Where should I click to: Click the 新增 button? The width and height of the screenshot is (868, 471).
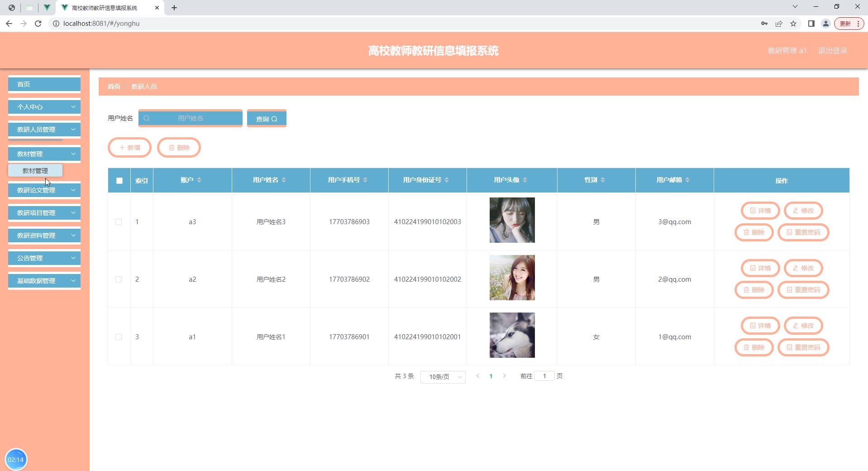pyautogui.click(x=129, y=148)
